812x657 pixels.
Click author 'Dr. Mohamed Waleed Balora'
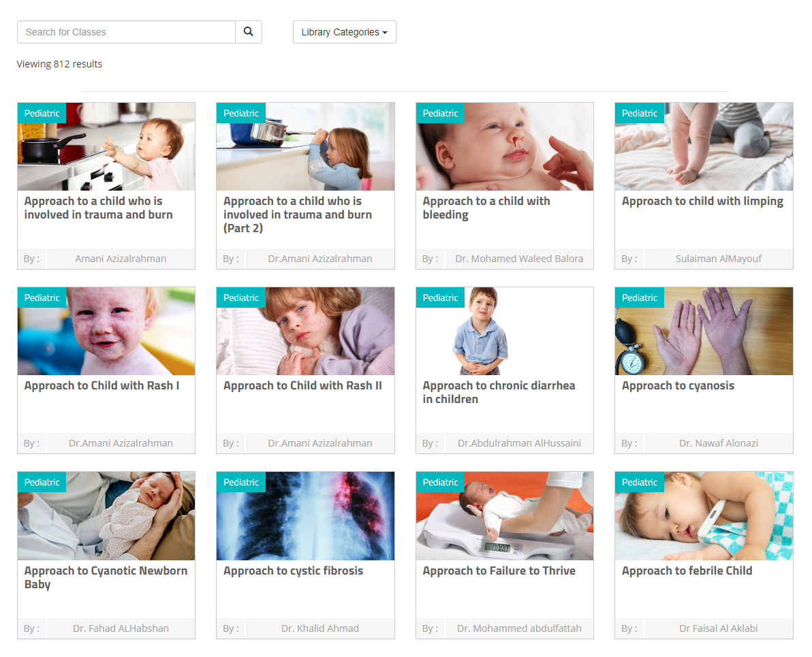tap(519, 259)
